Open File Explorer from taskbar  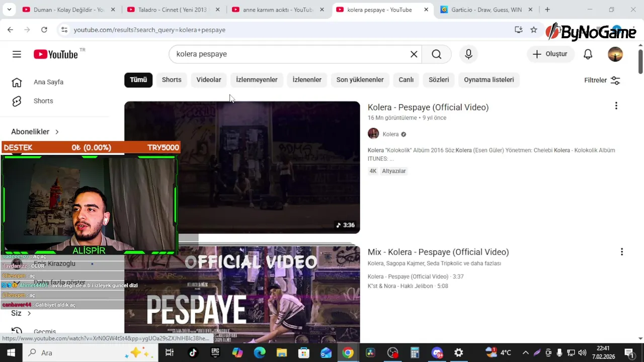(x=281, y=352)
